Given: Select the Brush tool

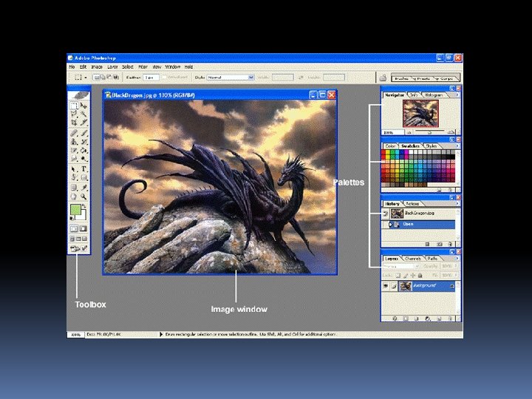Looking at the screenshot, I should point(83,133).
